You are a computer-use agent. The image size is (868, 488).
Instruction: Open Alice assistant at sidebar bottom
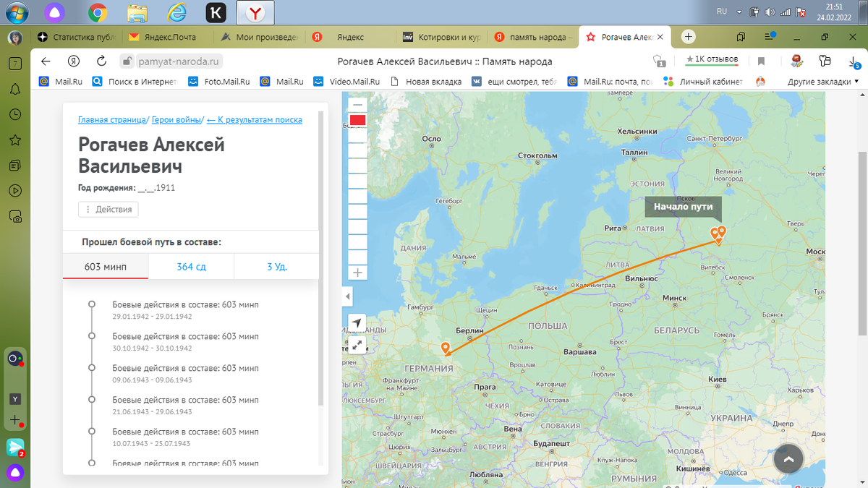click(15, 473)
